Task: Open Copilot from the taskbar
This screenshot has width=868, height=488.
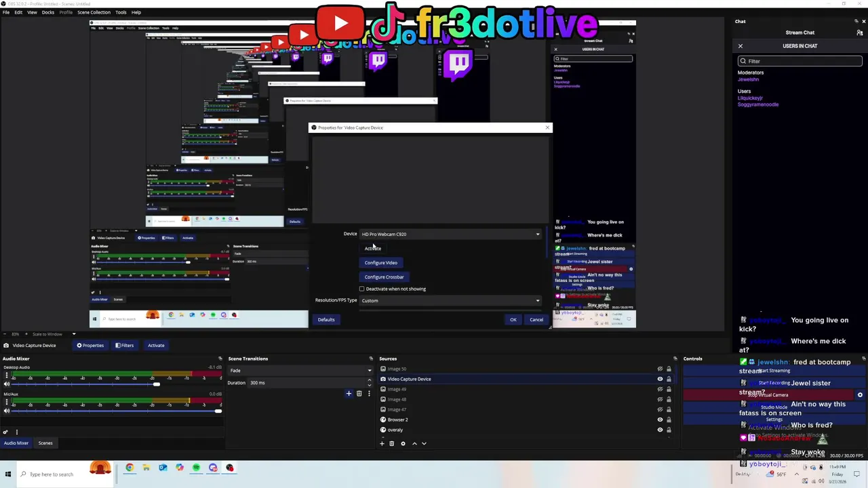Action: click(x=179, y=468)
